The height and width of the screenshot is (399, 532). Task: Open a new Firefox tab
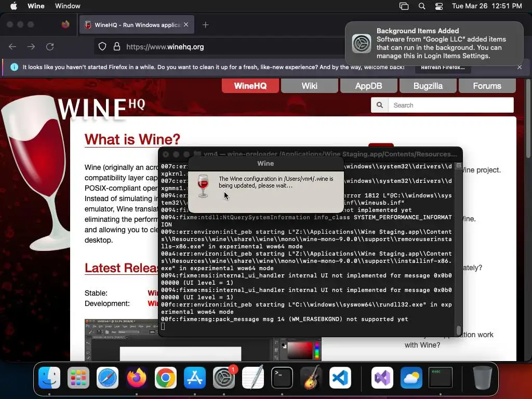[205, 25]
